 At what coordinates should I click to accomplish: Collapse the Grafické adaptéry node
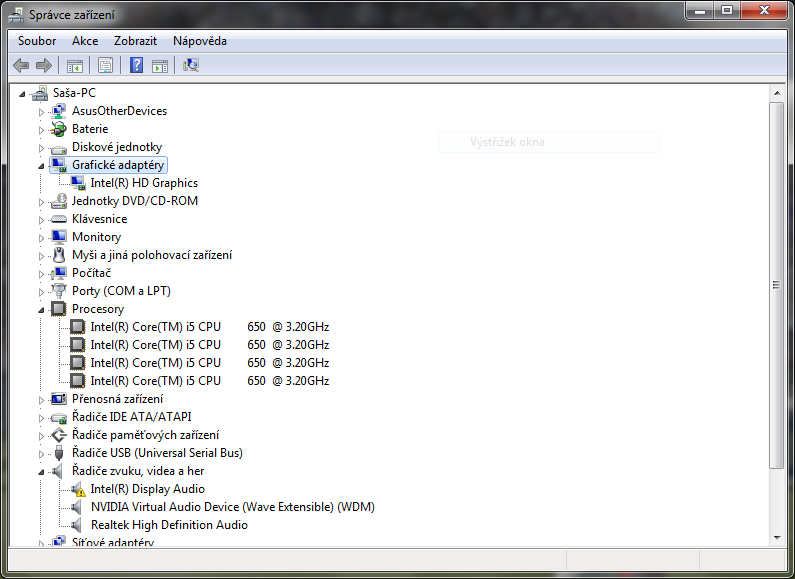click(x=42, y=166)
